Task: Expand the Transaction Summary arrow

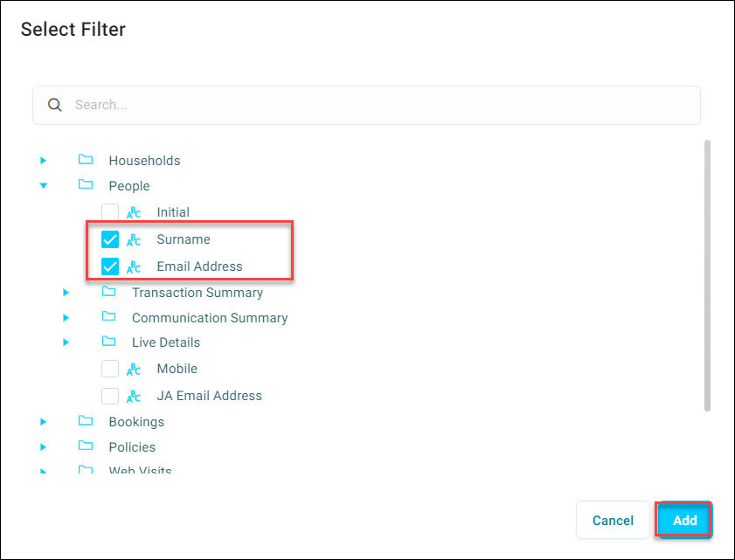Action: [x=66, y=293]
